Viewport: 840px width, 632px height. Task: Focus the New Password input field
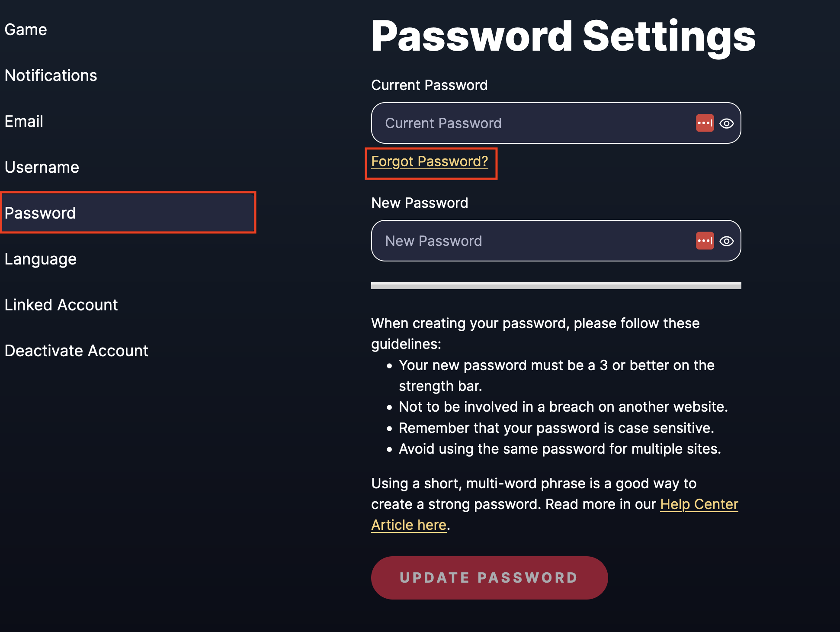point(556,241)
